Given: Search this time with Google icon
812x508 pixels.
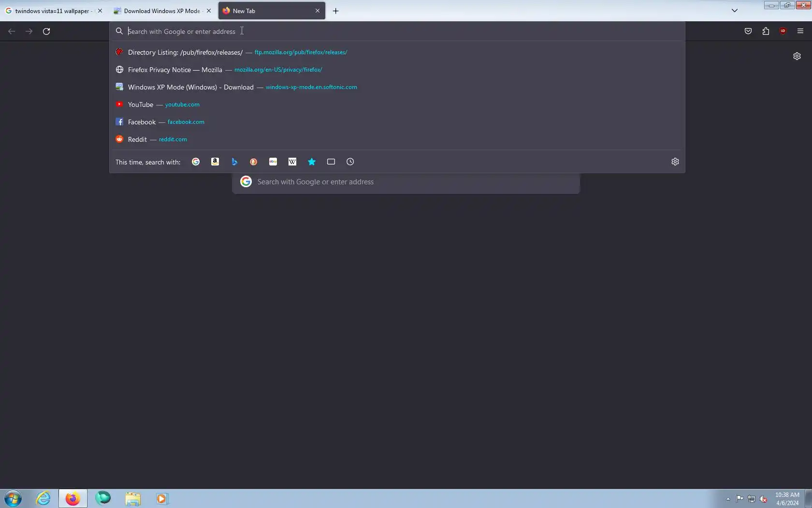Looking at the screenshot, I should click(196, 162).
